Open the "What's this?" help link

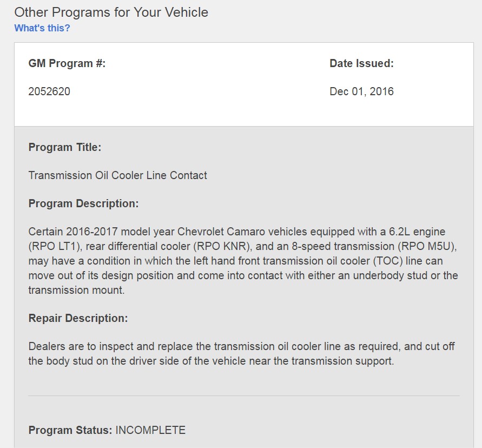42,28
